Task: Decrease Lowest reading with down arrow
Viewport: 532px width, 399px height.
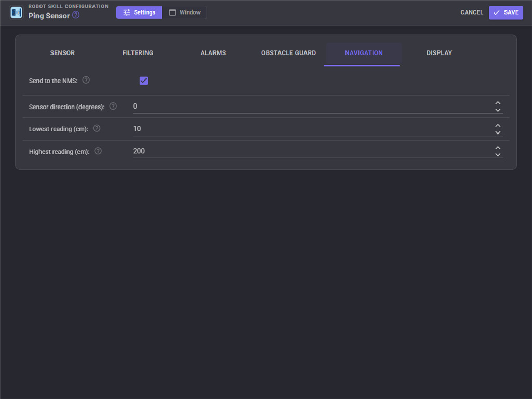Action: pyautogui.click(x=498, y=132)
